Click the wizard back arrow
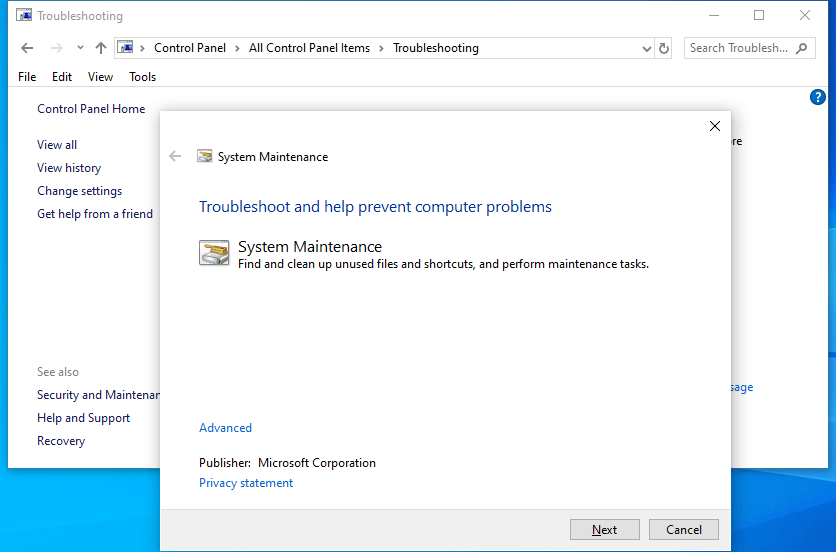This screenshot has width=836, height=552. [x=176, y=156]
